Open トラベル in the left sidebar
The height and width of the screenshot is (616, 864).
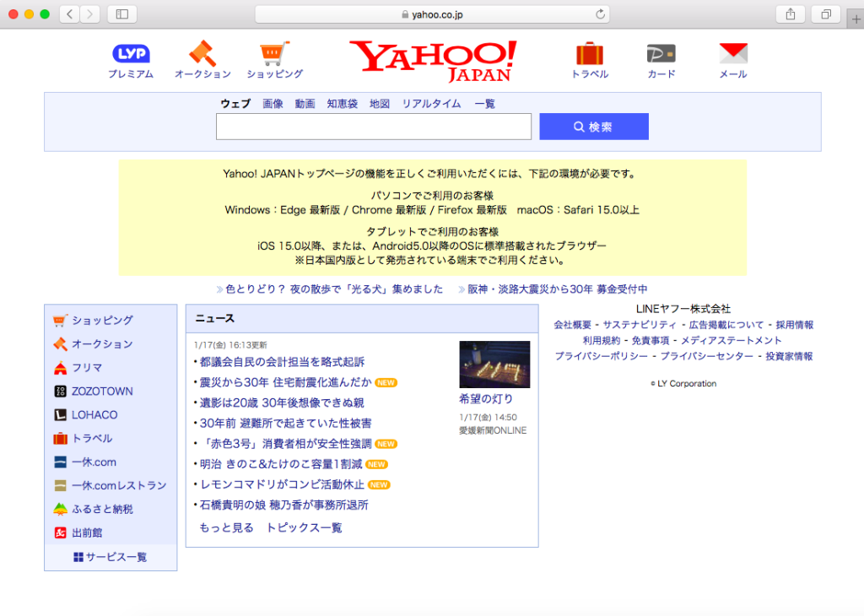coord(92,439)
